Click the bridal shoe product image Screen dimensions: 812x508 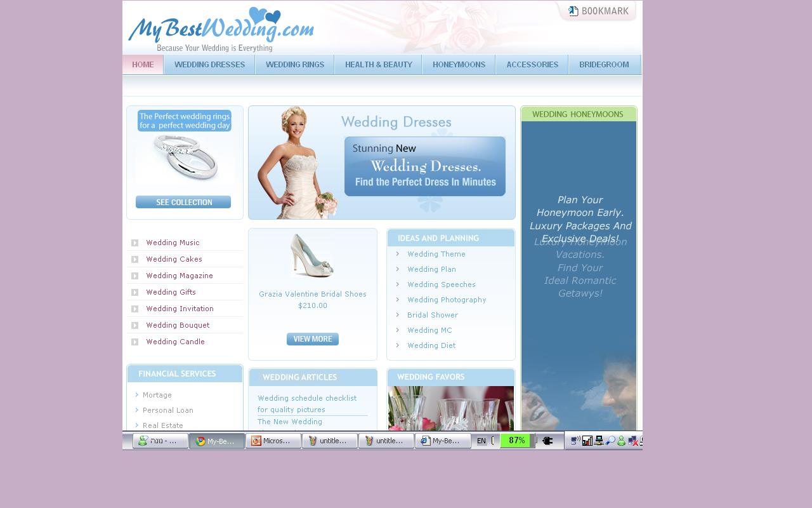point(312,256)
